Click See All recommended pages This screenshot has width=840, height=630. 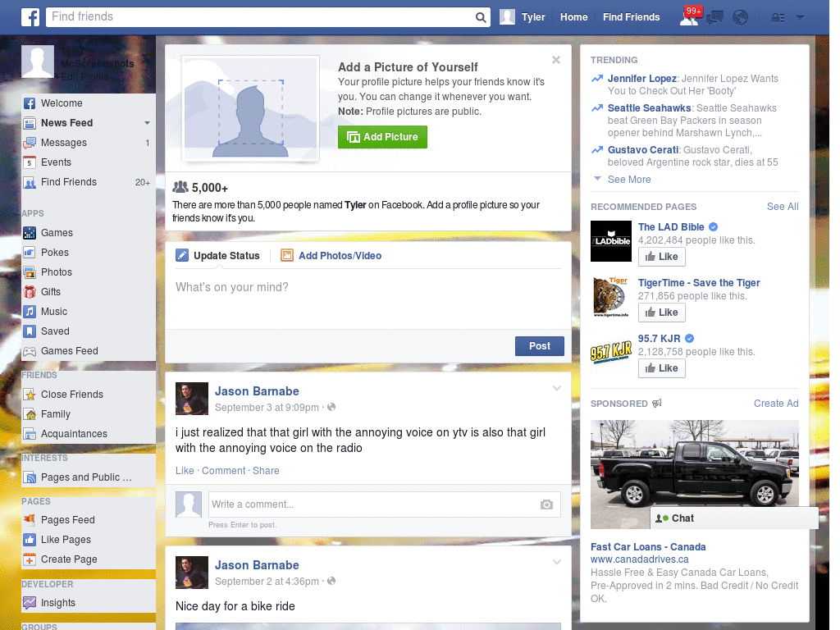[x=782, y=207]
